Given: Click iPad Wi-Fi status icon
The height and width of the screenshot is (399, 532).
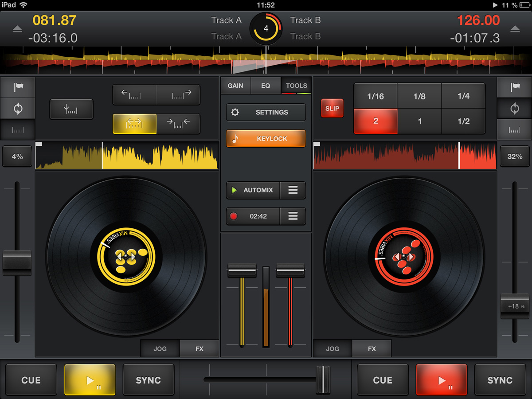Looking at the screenshot, I should pyautogui.click(x=23, y=5).
